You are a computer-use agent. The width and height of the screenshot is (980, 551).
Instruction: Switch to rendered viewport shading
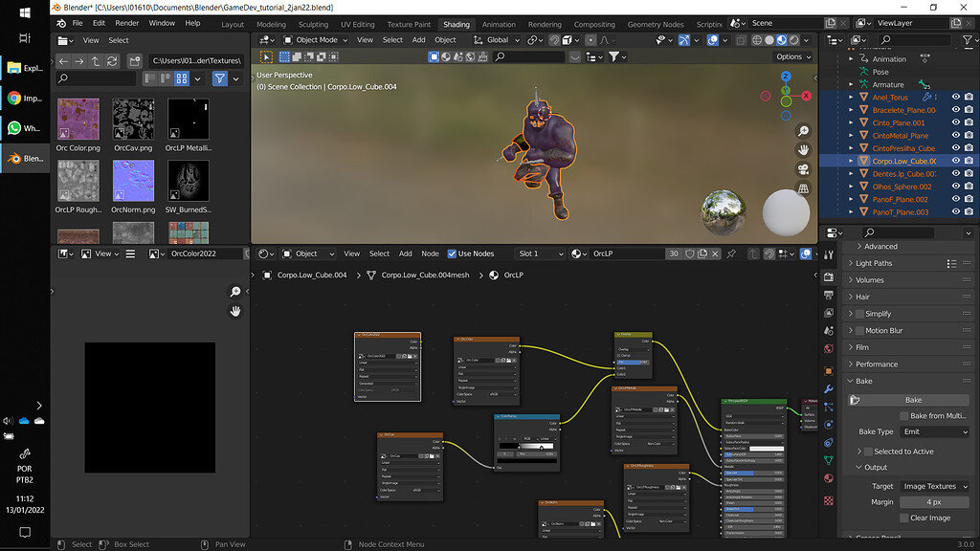click(793, 40)
